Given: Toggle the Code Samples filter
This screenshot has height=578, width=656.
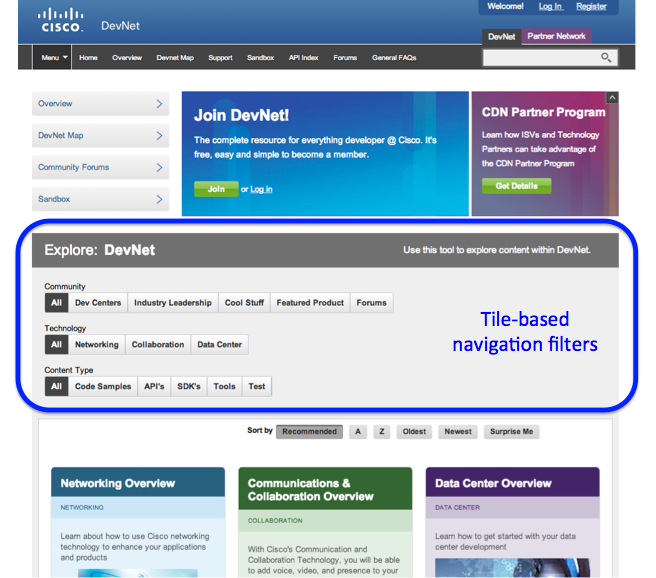Looking at the screenshot, I should tap(103, 386).
